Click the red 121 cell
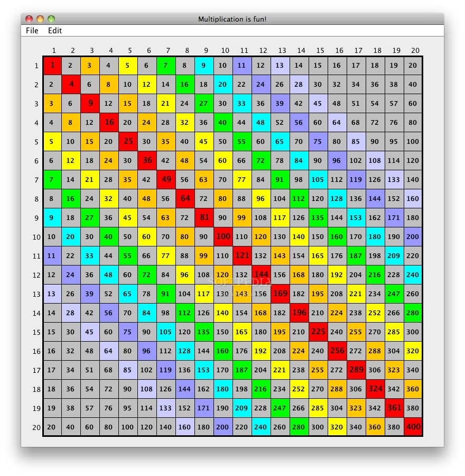Screen dimensions: 465x476 (242, 255)
